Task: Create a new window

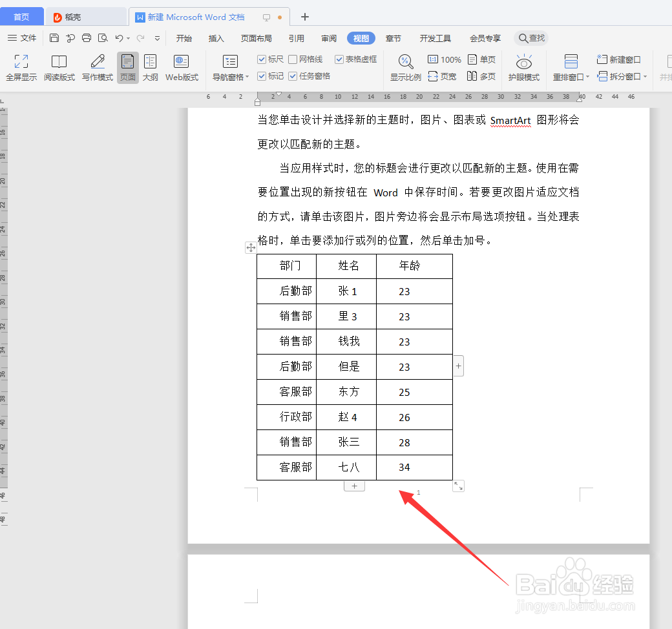Action: (618, 59)
